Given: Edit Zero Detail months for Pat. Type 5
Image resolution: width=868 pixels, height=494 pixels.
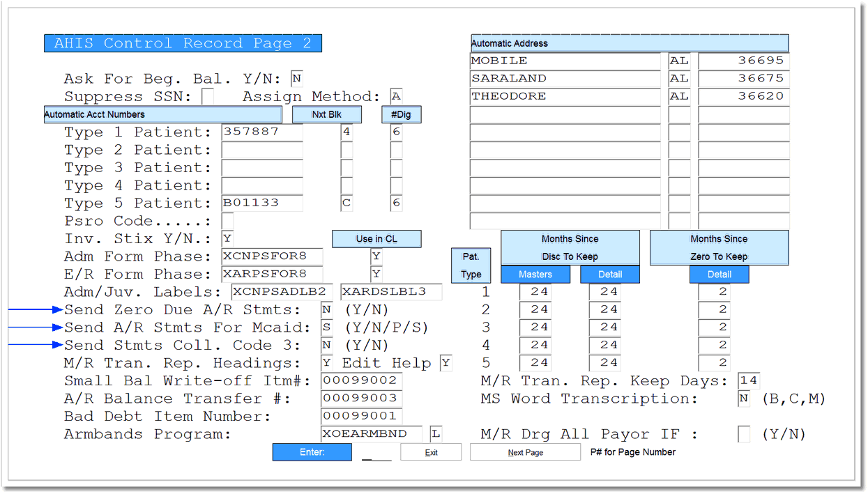Looking at the screenshot, I should point(714,363).
